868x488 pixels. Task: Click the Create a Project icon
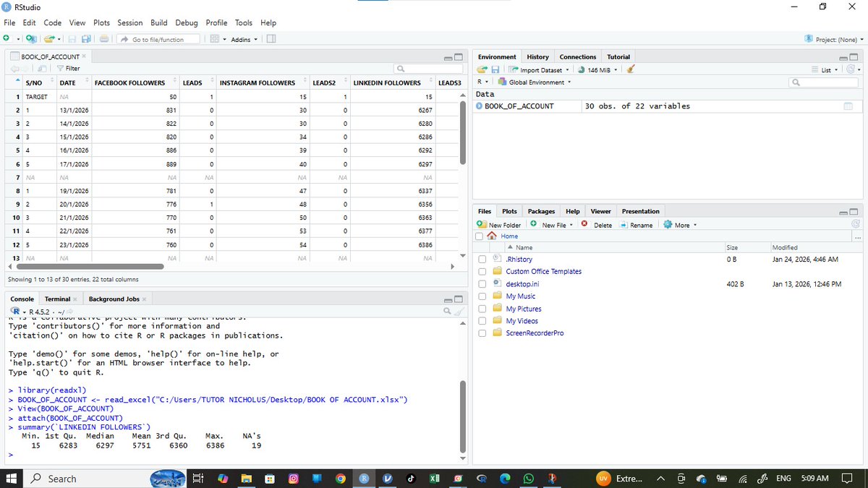30,38
